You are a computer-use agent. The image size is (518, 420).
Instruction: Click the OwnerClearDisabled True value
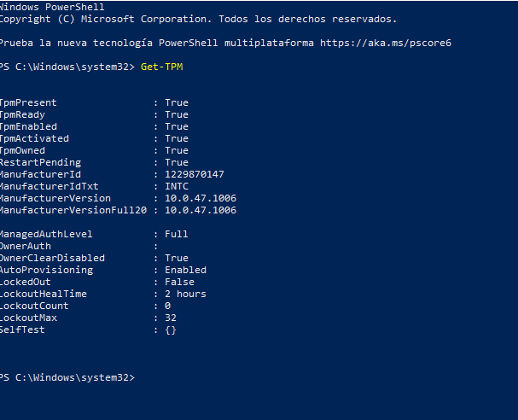(x=177, y=258)
